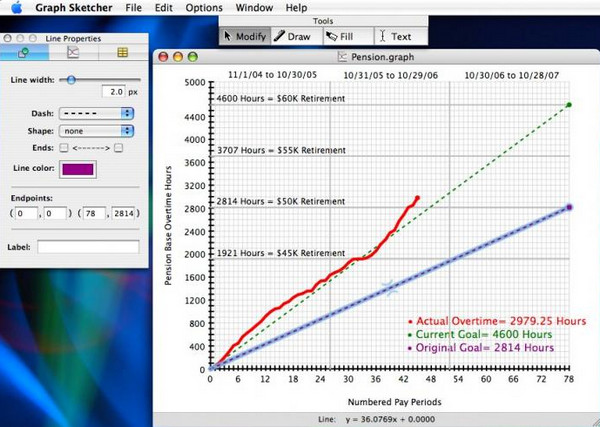Open the File menu
The width and height of the screenshot is (600, 427).
[134, 8]
